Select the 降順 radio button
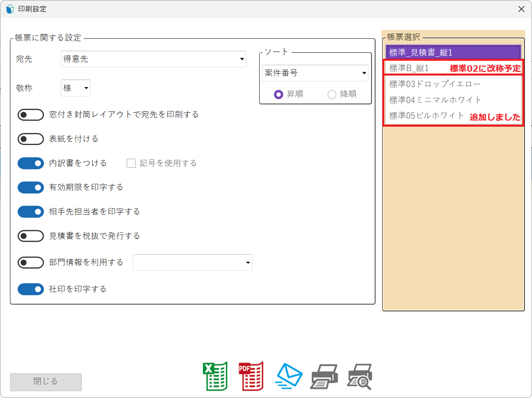532x398 pixels. pos(332,94)
